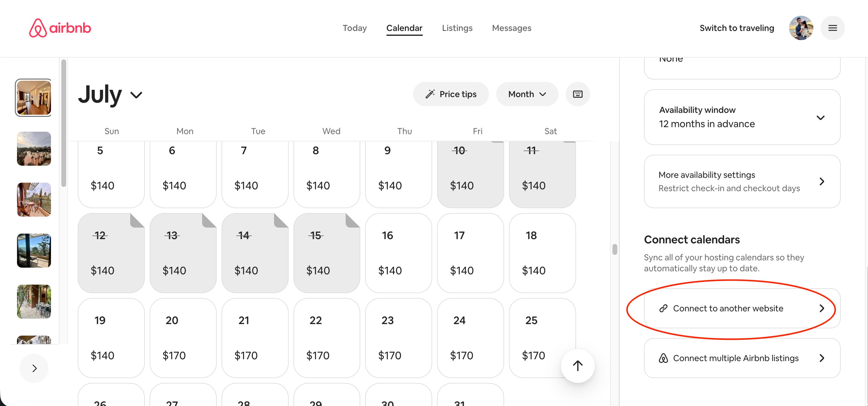This screenshot has height=406, width=868.
Task: Select blocked July 12 date cell
Action: click(x=111, y=253)
